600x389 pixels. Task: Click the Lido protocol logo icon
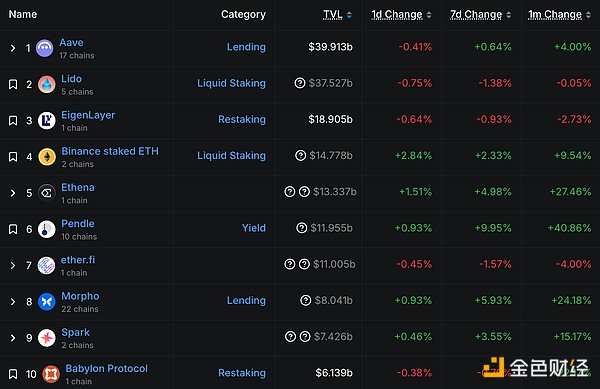(x=47, y=84)
